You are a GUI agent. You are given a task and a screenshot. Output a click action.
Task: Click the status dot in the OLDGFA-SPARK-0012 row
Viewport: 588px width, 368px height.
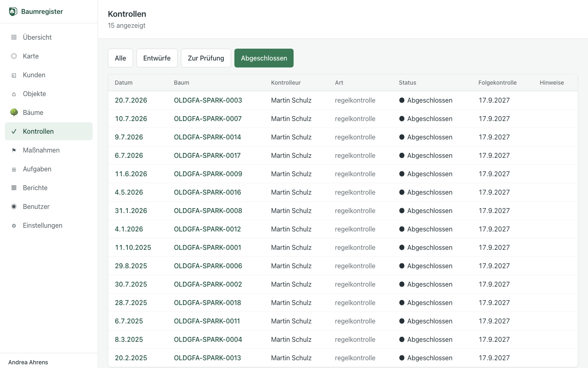[x=402, y=229]
